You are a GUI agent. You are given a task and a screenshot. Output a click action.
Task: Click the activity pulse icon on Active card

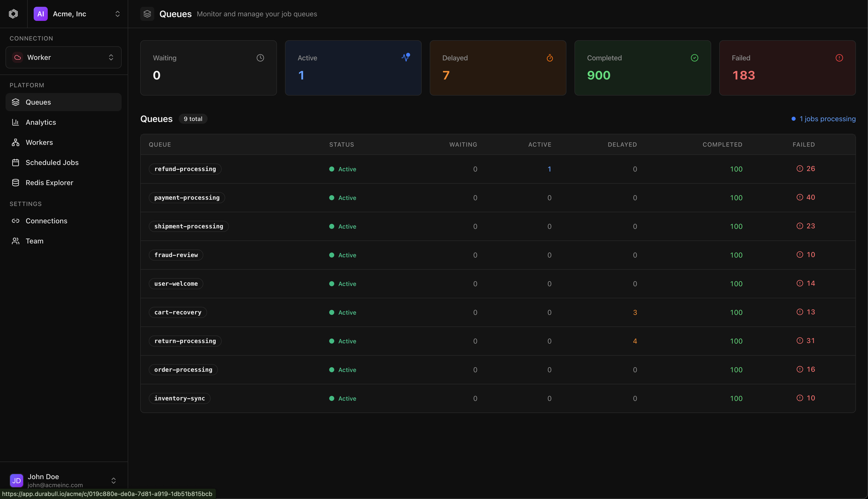tap(405, 57)
